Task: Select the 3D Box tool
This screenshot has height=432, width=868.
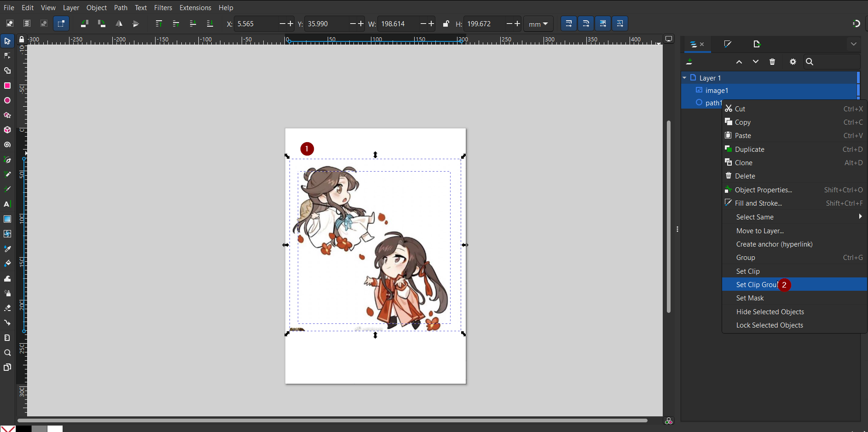Action: pos(7,130)
